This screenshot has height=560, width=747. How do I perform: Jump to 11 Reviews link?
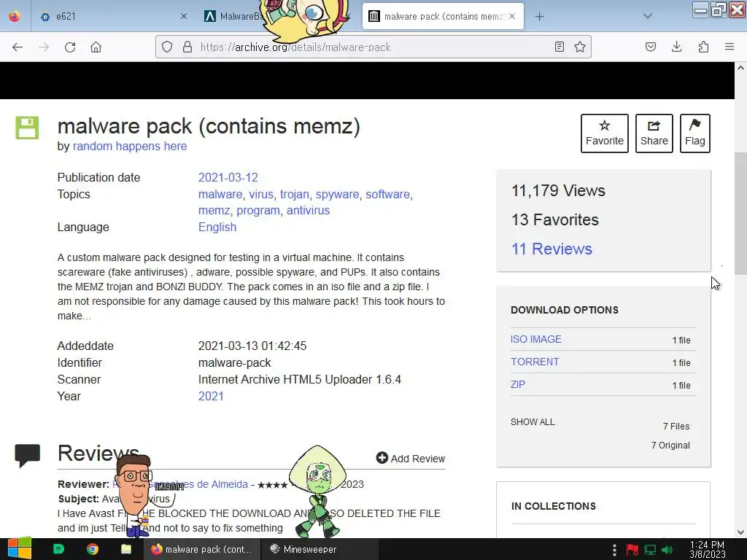click(x=551, y=249)
